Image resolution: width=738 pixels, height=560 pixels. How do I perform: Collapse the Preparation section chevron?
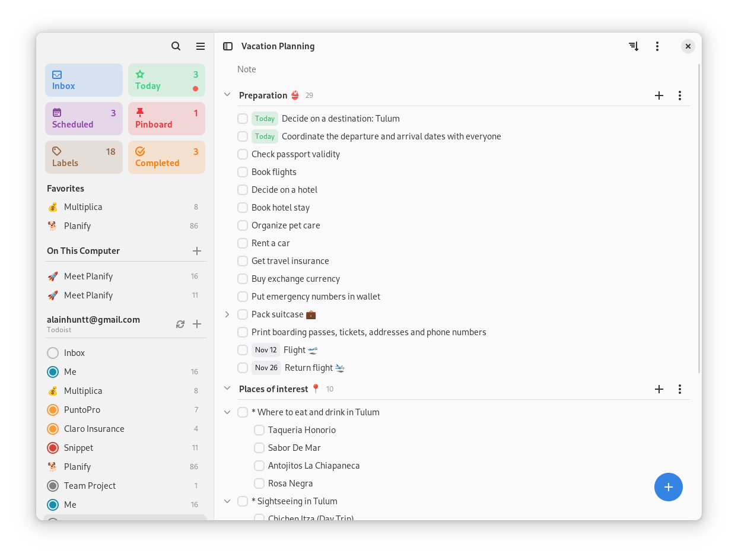point(227,94)
